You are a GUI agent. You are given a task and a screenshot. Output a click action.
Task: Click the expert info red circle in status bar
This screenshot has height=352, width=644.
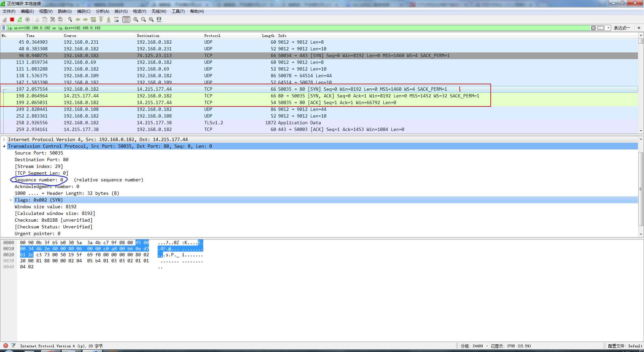6,345
